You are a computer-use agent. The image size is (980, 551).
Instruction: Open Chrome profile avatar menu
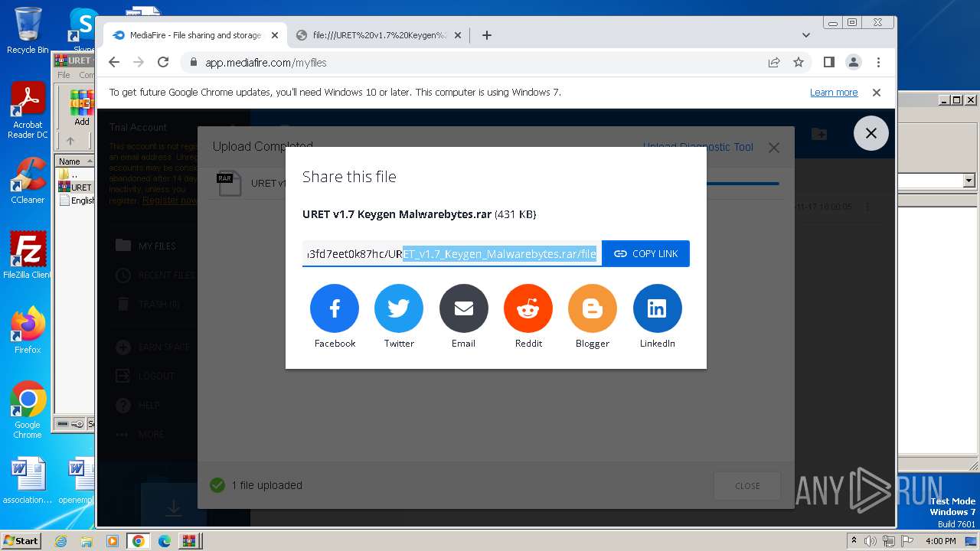click(x=854, y=63)
